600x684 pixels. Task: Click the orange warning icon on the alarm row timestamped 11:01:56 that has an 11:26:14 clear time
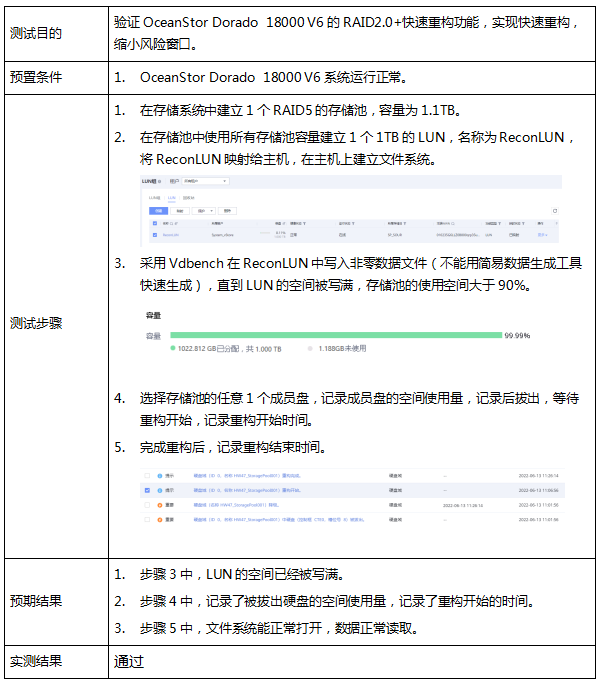click(x=160, y=505)
